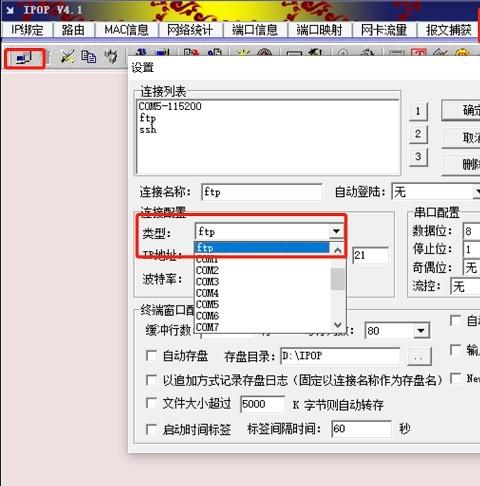480x486 pixels.
Task: Click the button labeled 1
Action: [x=418, y=111]
